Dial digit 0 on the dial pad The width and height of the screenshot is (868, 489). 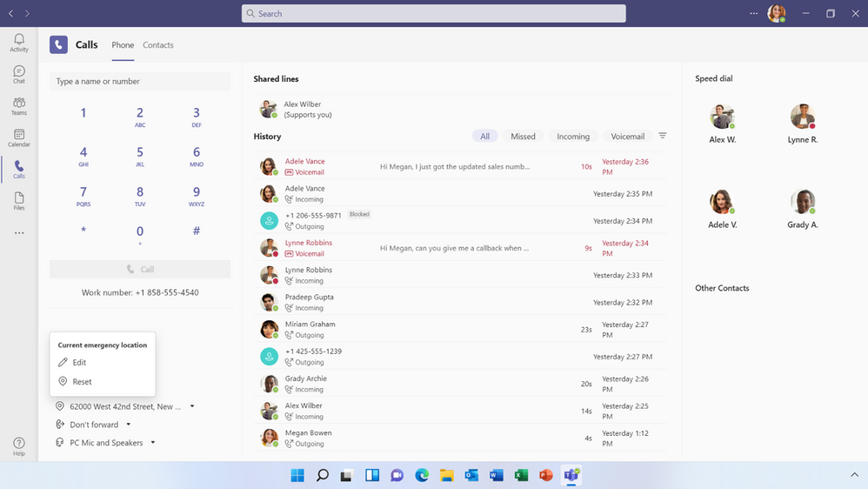tap(139, 234)
